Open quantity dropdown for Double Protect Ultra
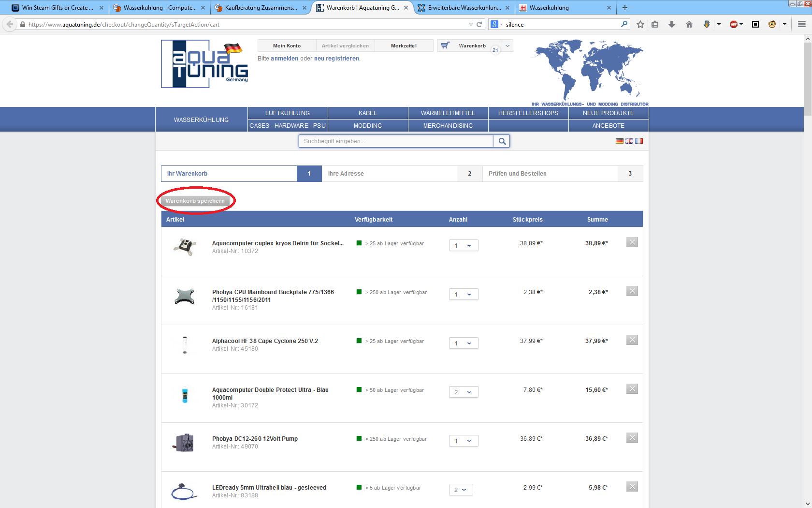Image resolution: width=812 pixels, height=508 pixels. click(x=464, y=392)
